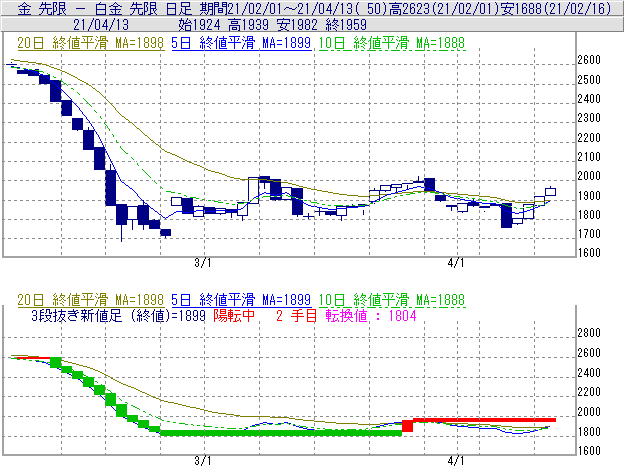This screenshot has width=624, height=473.
Task: Click the lower chart 10日 終値平滑 MA=1888 label
Action: coord(392,300)
